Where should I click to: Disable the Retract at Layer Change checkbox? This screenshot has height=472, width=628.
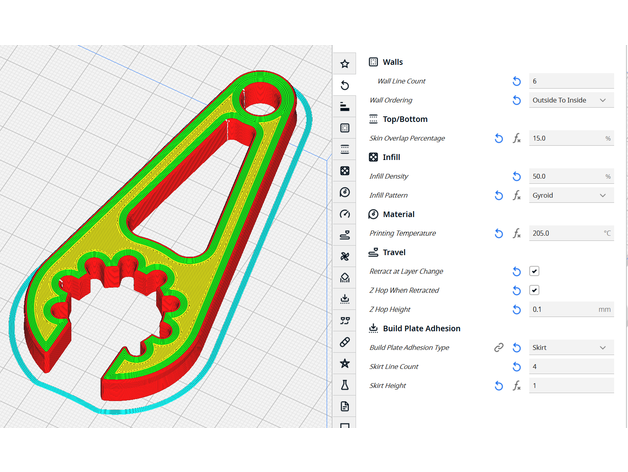click(x=535, y=271)
